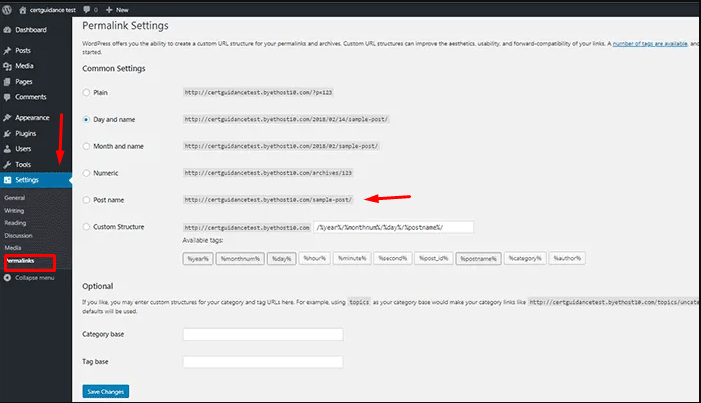This screenshot has height=403, width=701.
Task: Open the Plugins menu
Action: 25,133
